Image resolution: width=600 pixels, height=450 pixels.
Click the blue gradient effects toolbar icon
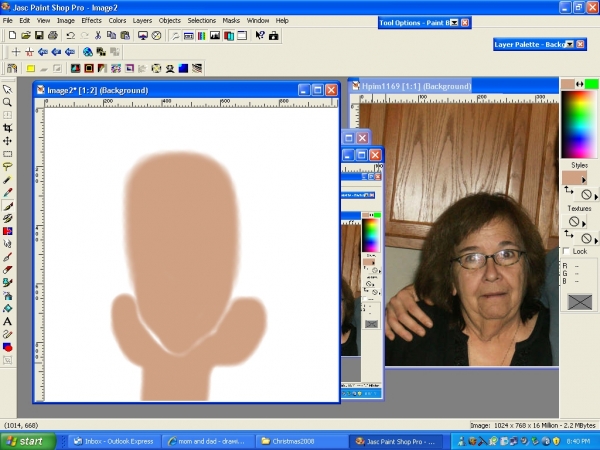tap(183, 68)
